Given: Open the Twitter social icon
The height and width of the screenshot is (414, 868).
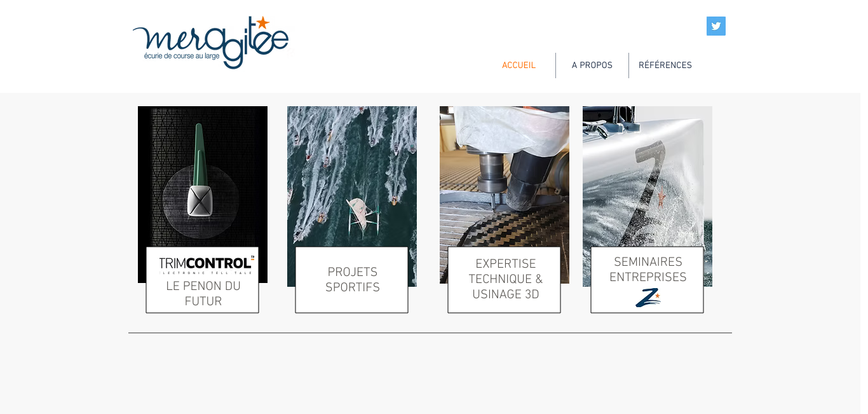Looking at the screenshot, I should pos(715,26).
